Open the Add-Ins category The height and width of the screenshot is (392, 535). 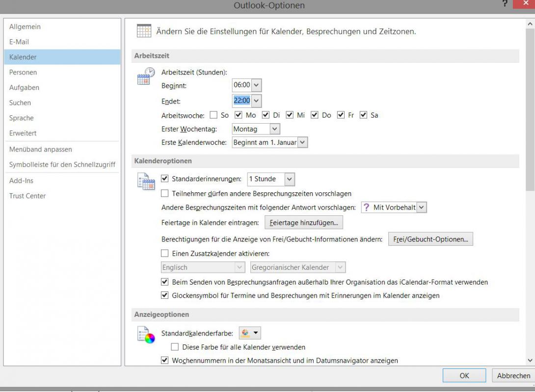[62, 181]
